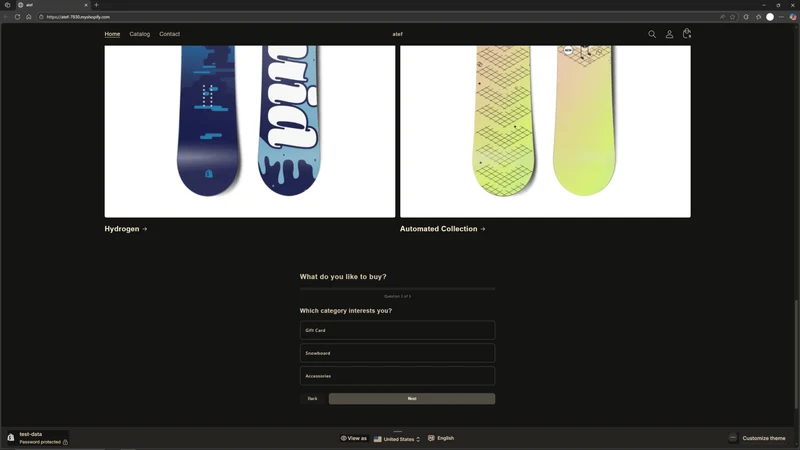Select the Snowboard category option
This screenshot has height=450, width=800.
point(397,353)
